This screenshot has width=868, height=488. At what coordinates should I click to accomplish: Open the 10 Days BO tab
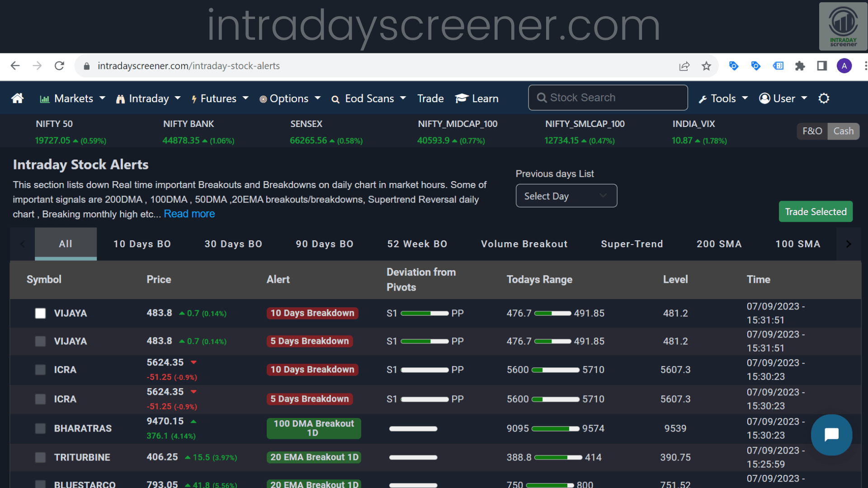[142, 244]
